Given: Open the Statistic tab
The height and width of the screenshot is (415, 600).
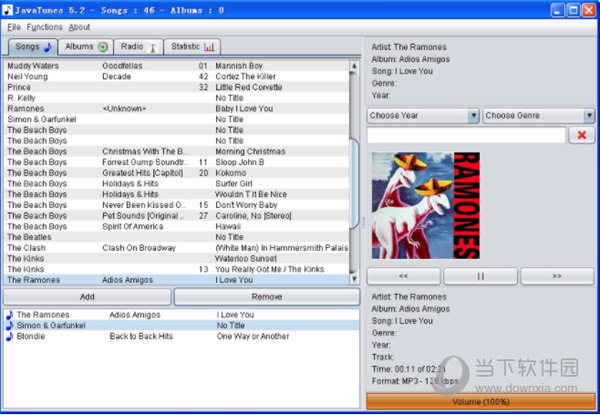Looking at the screenshot, I should [192, 47].
